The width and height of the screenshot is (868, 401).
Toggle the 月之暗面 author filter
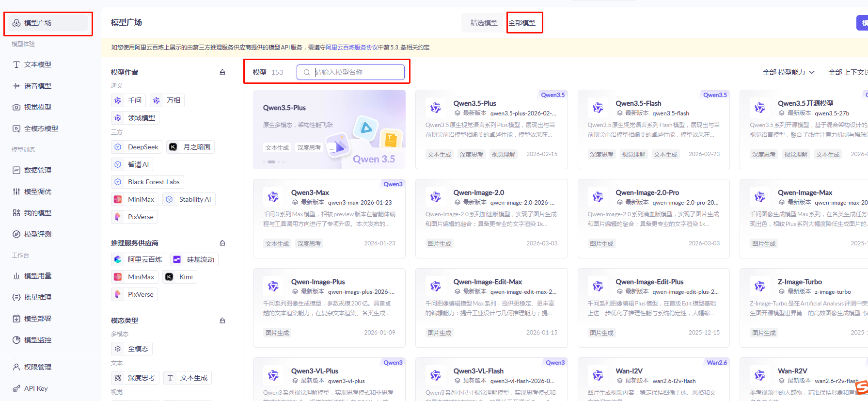(190, 147)
